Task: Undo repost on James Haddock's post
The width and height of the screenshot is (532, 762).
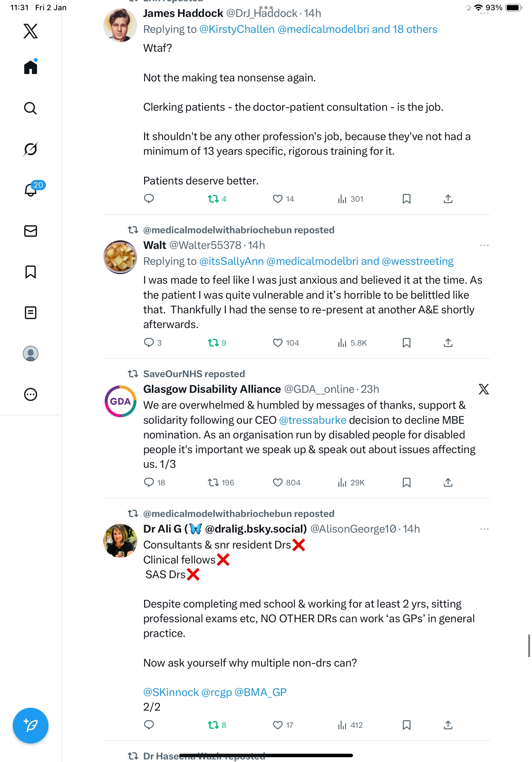Action: click(x=213, y=199)
